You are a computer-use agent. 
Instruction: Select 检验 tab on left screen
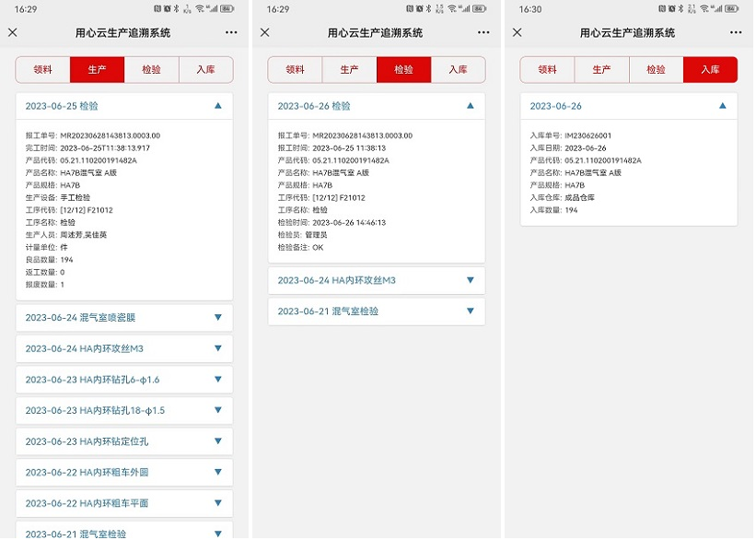(x=151, y=69)
